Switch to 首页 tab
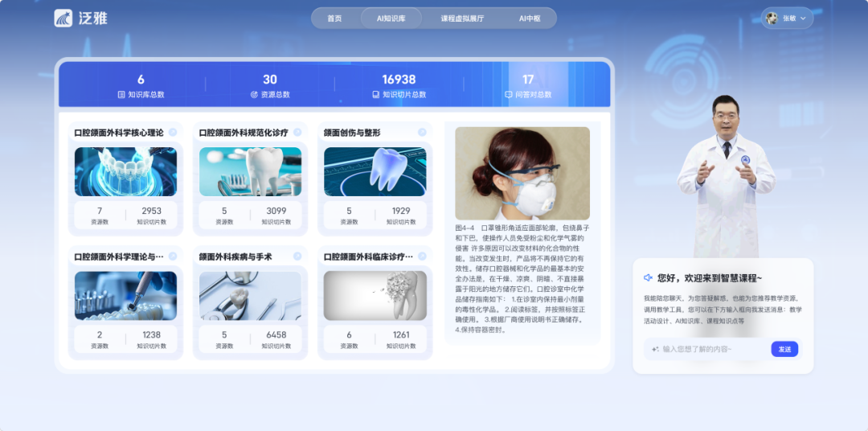 pyautogui.click(x=334, y=18)
